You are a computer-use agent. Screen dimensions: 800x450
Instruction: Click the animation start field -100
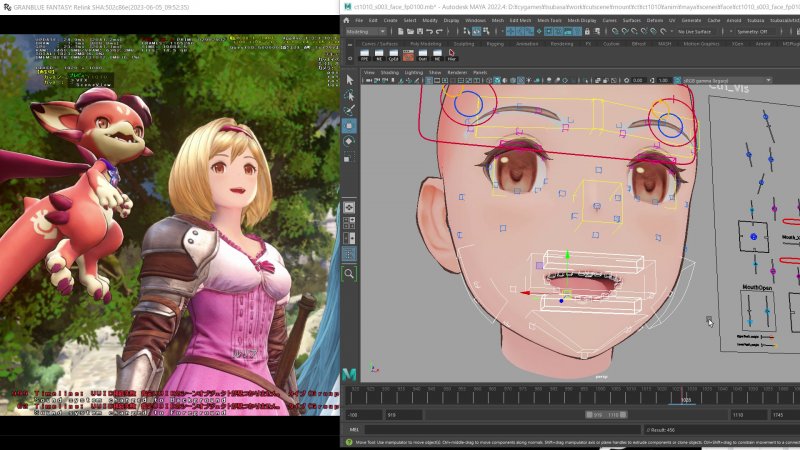(x=363, y=415)
